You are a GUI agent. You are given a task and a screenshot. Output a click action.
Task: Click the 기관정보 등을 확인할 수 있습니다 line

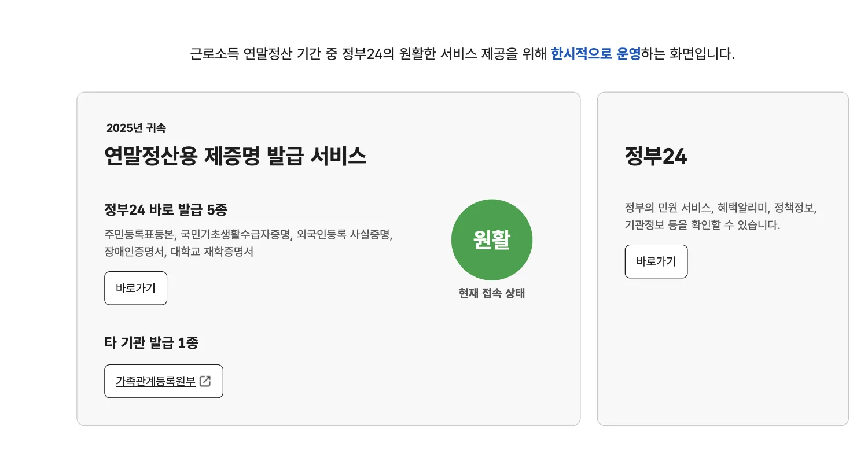(x=703, y=225)
